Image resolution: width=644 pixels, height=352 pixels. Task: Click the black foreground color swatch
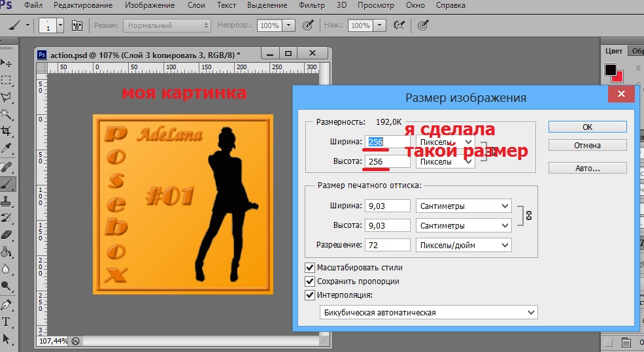[611, 69]
